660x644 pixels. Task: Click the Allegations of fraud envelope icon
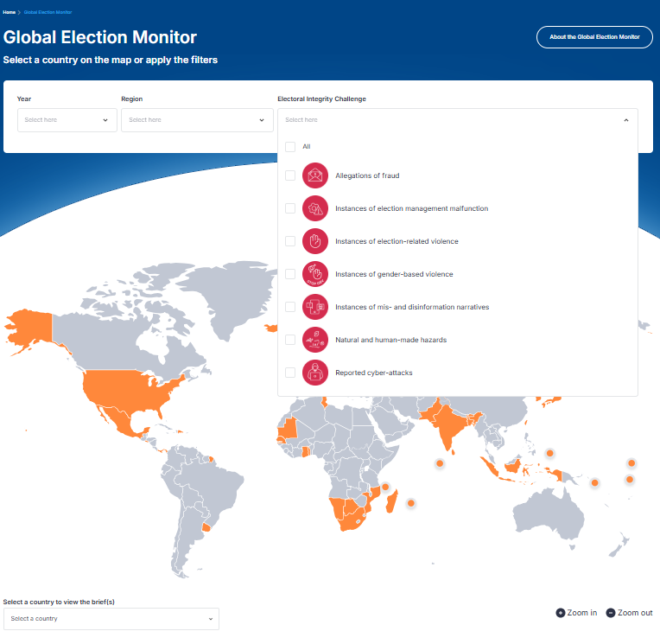pos(314,175)
